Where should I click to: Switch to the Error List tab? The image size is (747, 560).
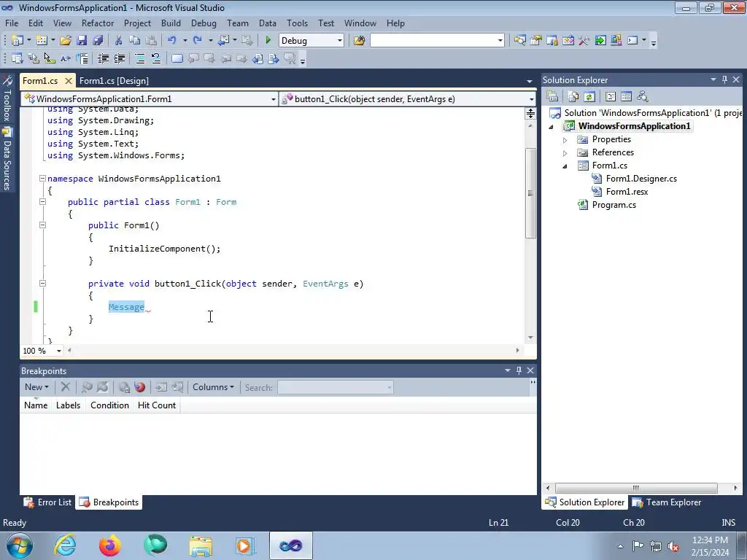[48, 502]
